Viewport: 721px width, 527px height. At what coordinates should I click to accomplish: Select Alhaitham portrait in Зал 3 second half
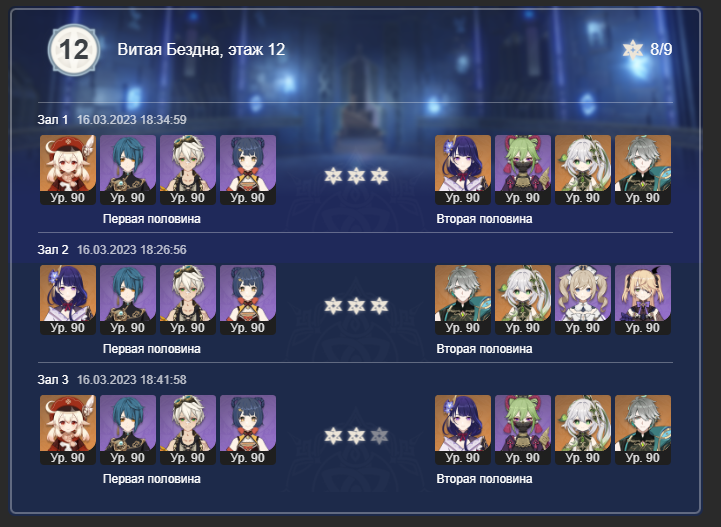point(643,430)
